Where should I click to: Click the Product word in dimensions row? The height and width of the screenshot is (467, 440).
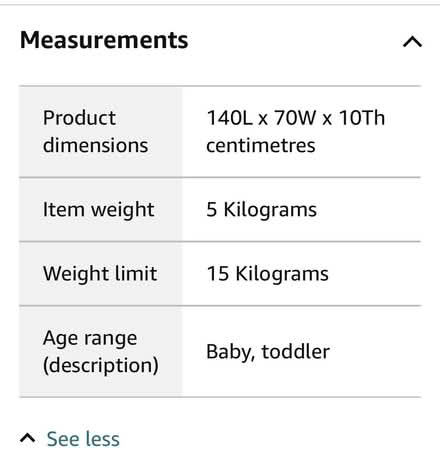coord(79,118)
